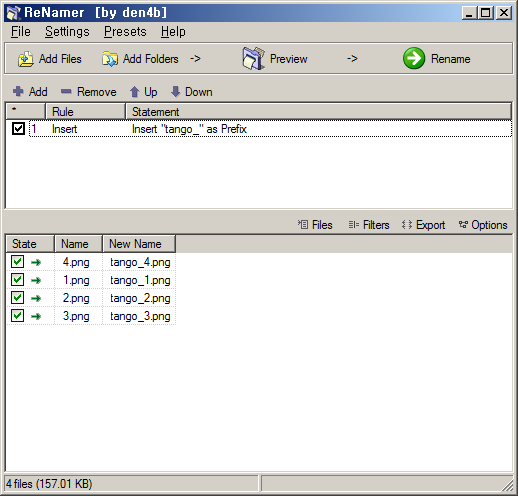Click the asterisk column header in rules
Image resolution: width=518 pixels, height=496 pixels.
click(x=26, y=112)
